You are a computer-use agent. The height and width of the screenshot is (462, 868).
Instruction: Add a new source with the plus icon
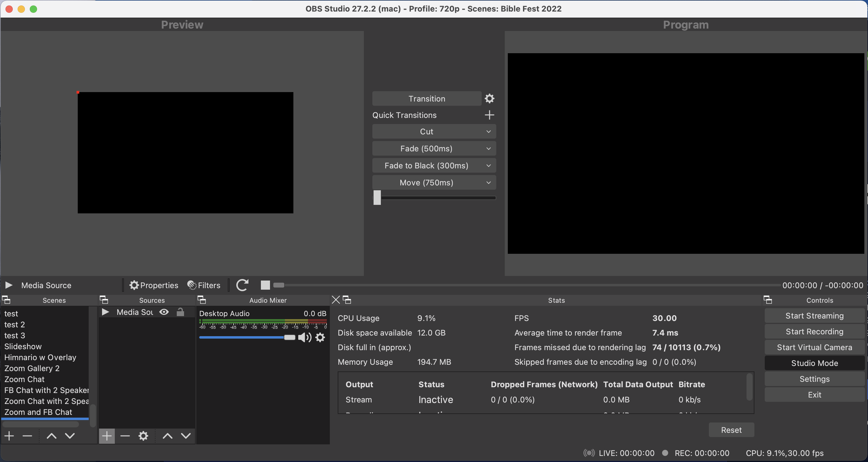pyautogui.click(x=107, y=436)
